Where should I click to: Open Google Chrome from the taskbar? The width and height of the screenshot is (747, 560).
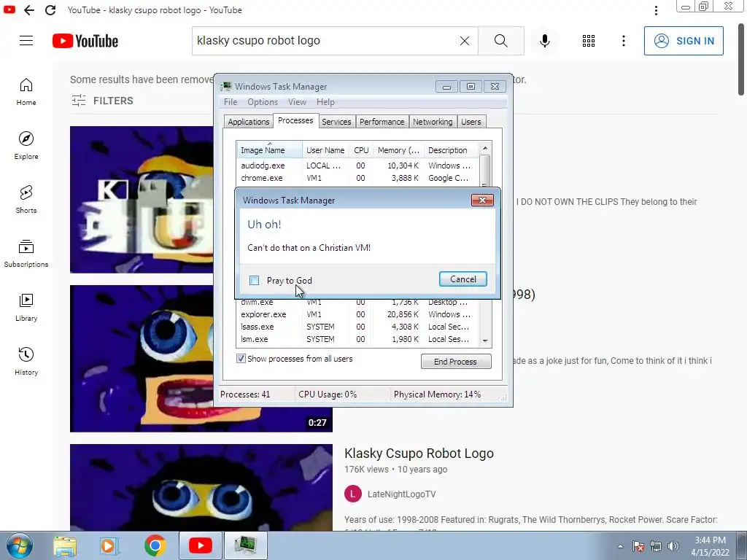pyautogui.click(x=155, y=545)
